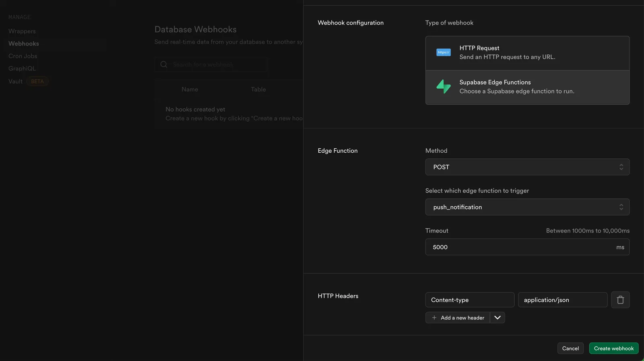
Task: Select the Supabase Edge Functions webhook type
Action: (527, 87)
